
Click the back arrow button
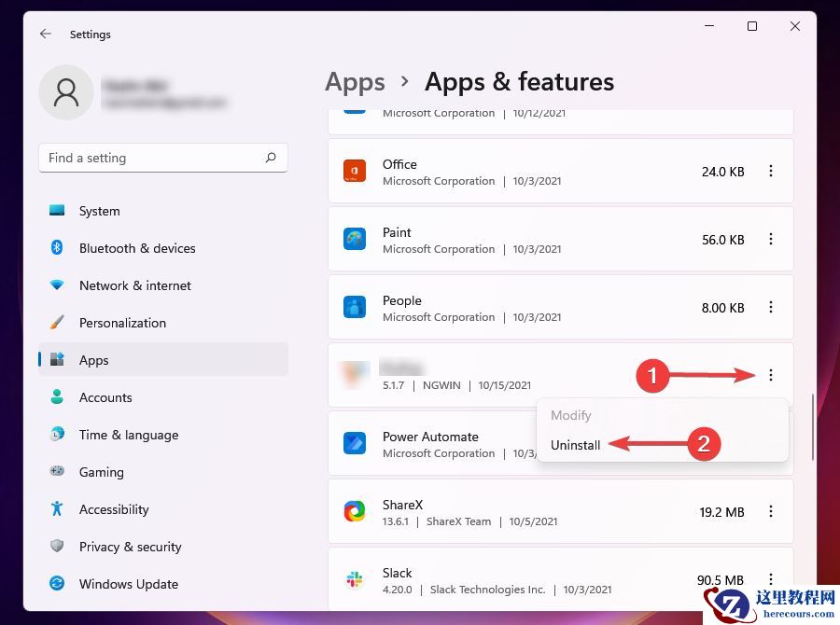tap(45, 34)
